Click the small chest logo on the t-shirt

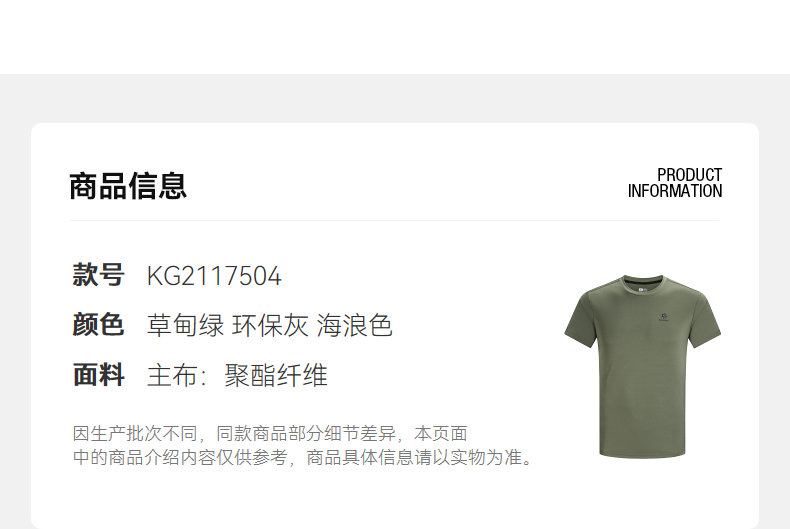(664, 317)
